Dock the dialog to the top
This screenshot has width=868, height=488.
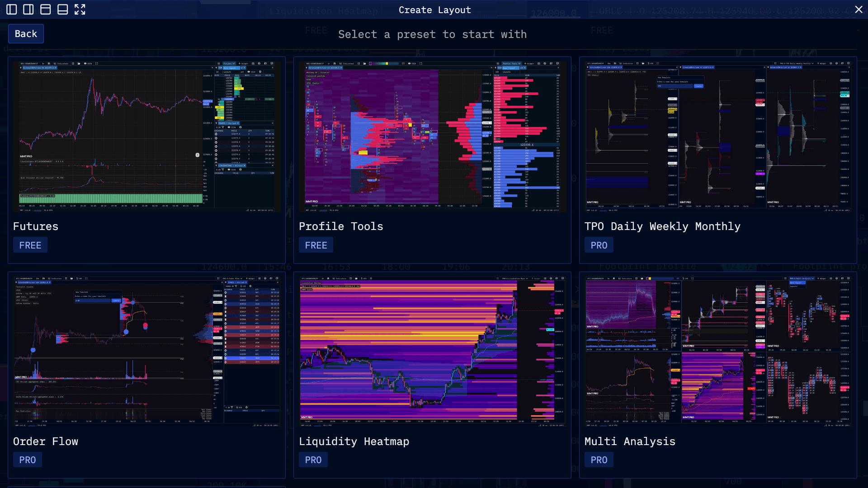click(45, 9)
